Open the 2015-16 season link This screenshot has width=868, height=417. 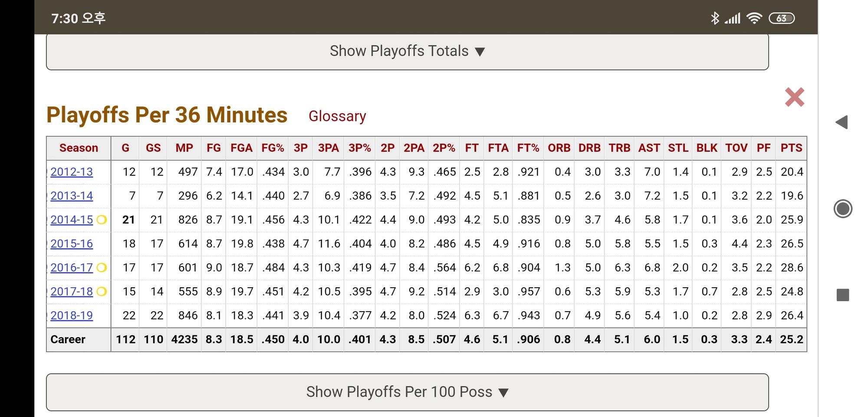pos(72,244)
